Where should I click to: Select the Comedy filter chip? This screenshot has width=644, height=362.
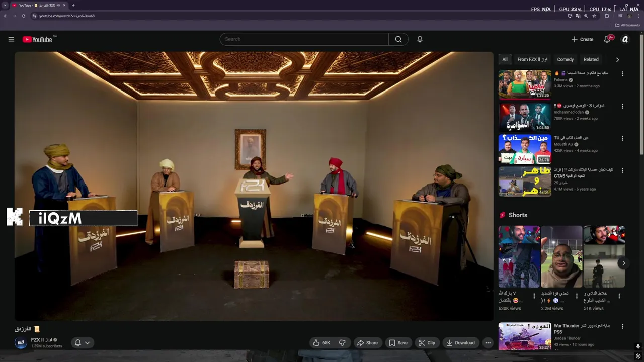pyautogui.click(x=566, y=59)
